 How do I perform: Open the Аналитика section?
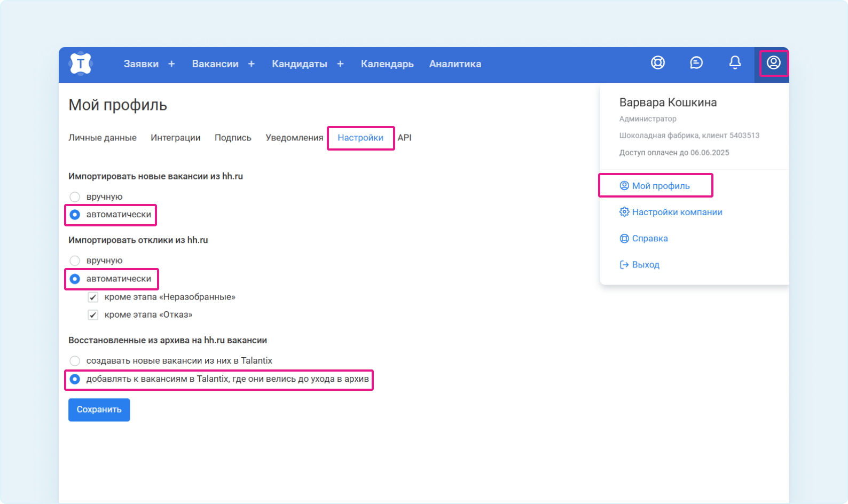pyautogui.click(x=456, y=64)
